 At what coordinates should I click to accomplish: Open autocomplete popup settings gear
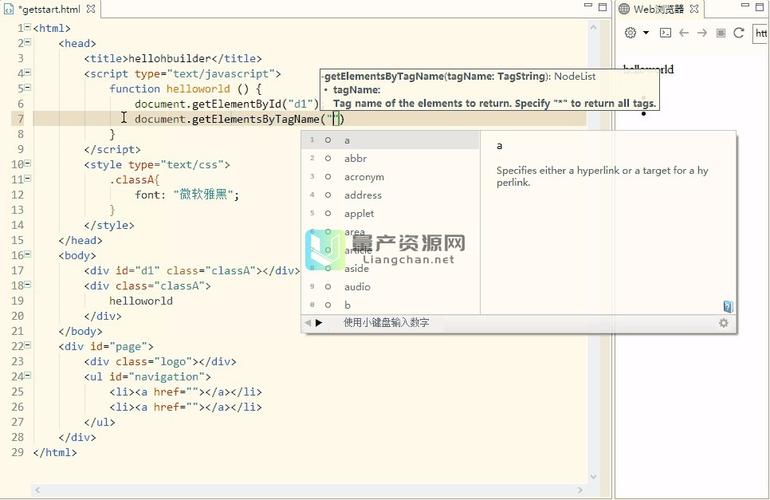[723, 323]
